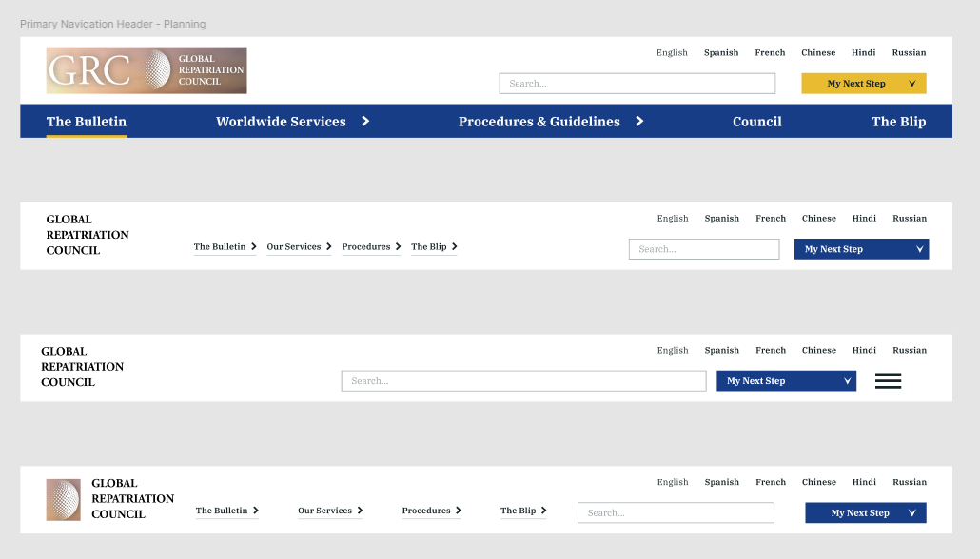Image resolution: width=980 pixels, height=559 pixels.
Task: Select French in the fourth header
Action: click(x=771, y=482)
